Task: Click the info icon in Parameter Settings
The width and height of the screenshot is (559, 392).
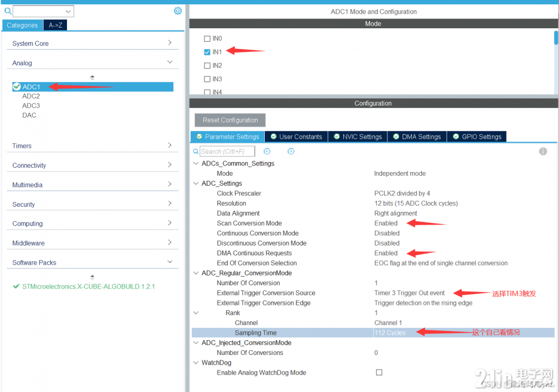Action: point(543,151)
